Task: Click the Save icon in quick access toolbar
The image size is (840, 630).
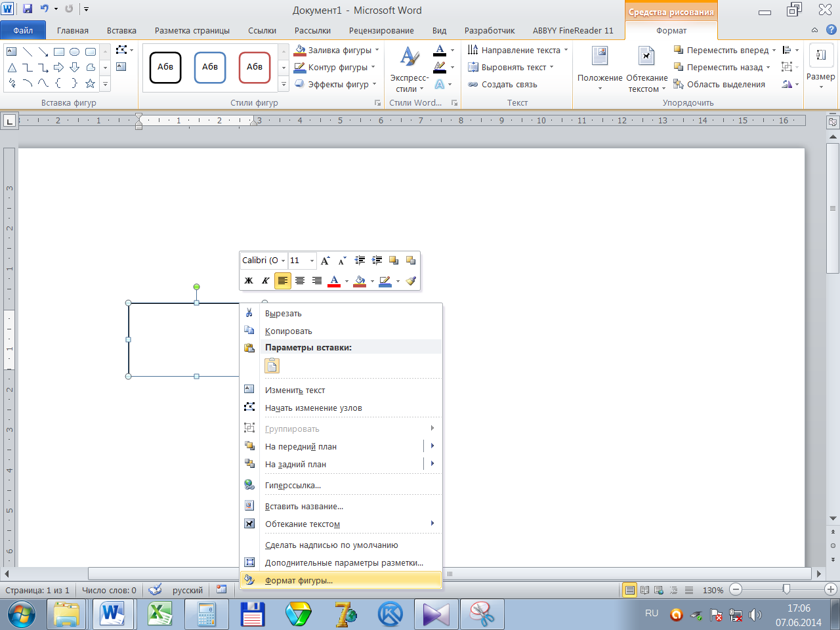Action: coord(28,9)
